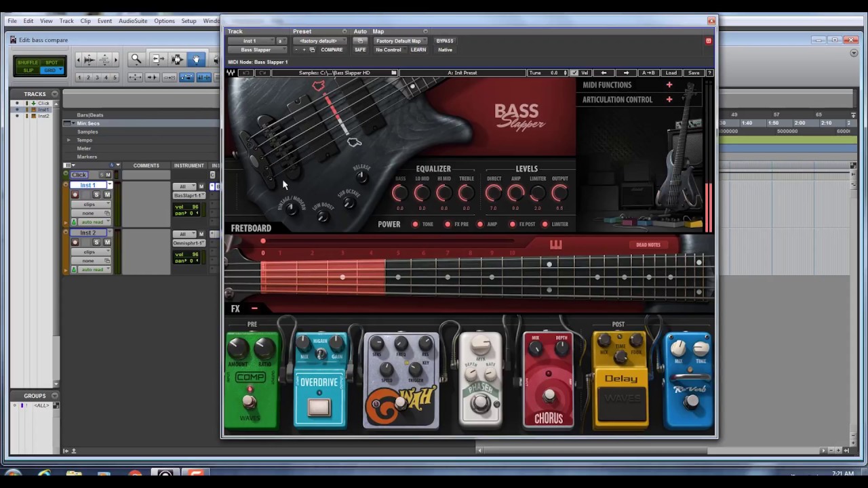
Task: Select the Grabber hand tool
Action: (x=196, y=60)
